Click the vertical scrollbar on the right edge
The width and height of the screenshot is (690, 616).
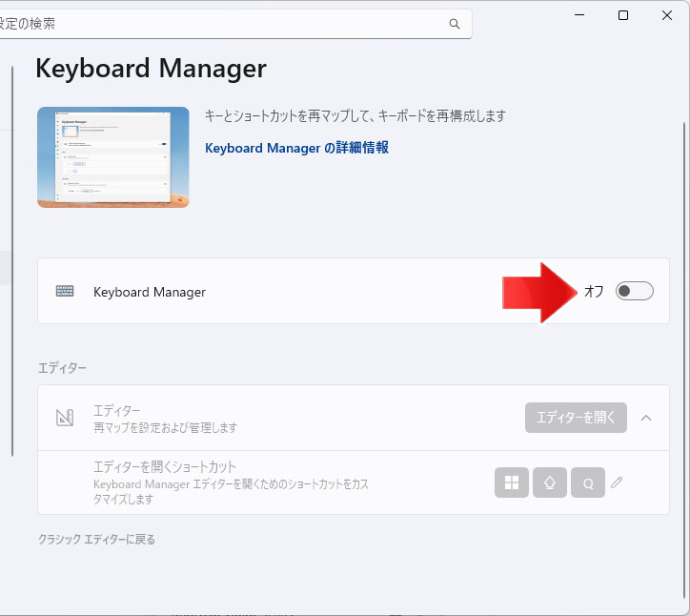(x=684, y=359)
